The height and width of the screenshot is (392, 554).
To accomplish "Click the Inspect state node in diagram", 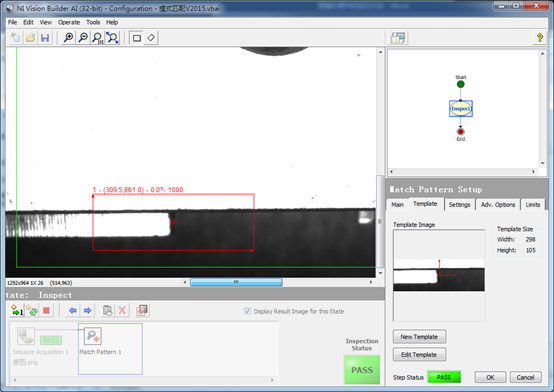I will point(461,109).
